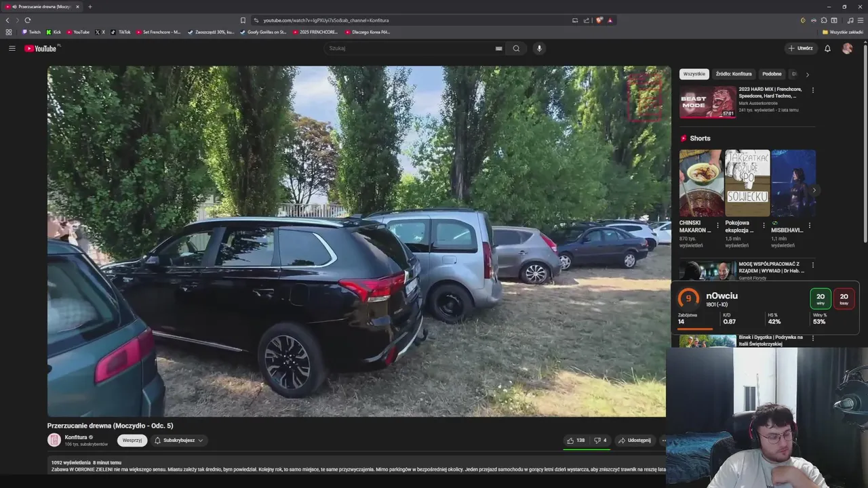Open X bookmark
Screen dimensions: 868x488
100,32
